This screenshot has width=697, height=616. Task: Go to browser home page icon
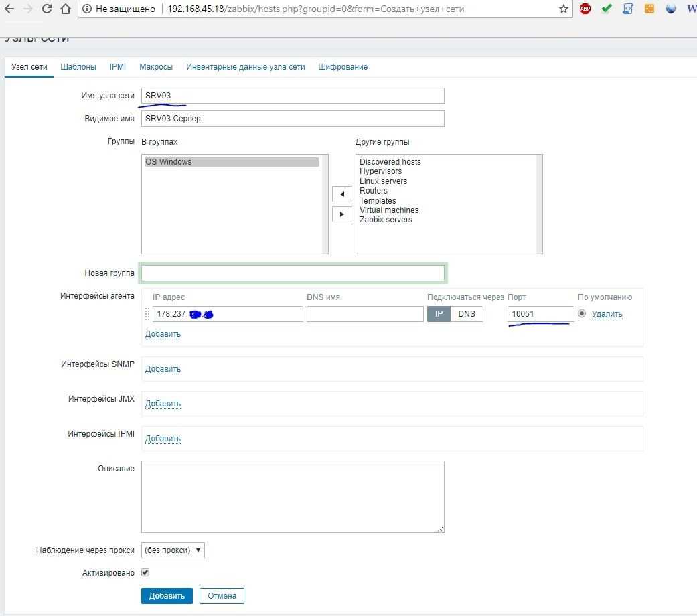point(66,9)
